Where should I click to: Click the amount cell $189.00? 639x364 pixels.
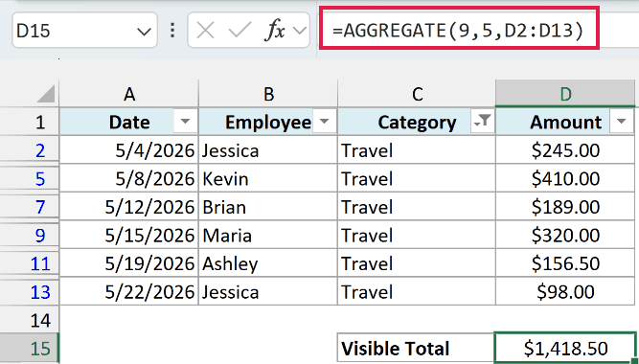click(565, 207)
